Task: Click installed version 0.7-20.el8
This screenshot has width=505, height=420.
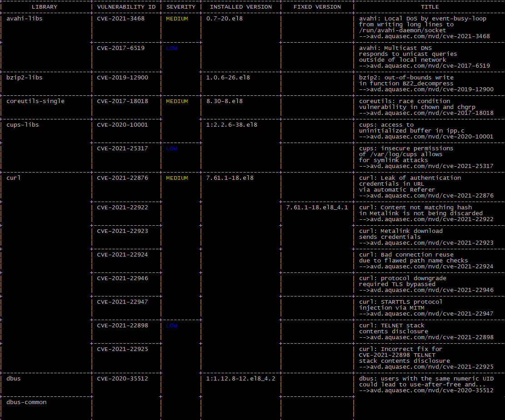Action: (225, 18)
